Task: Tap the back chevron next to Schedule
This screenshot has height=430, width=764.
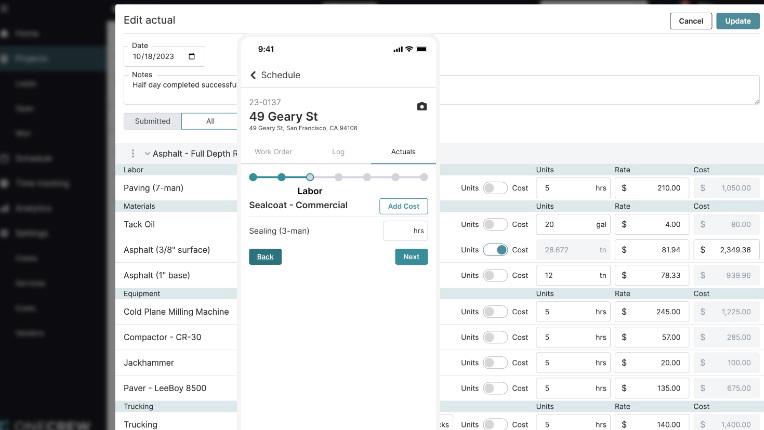Action: 253,75
